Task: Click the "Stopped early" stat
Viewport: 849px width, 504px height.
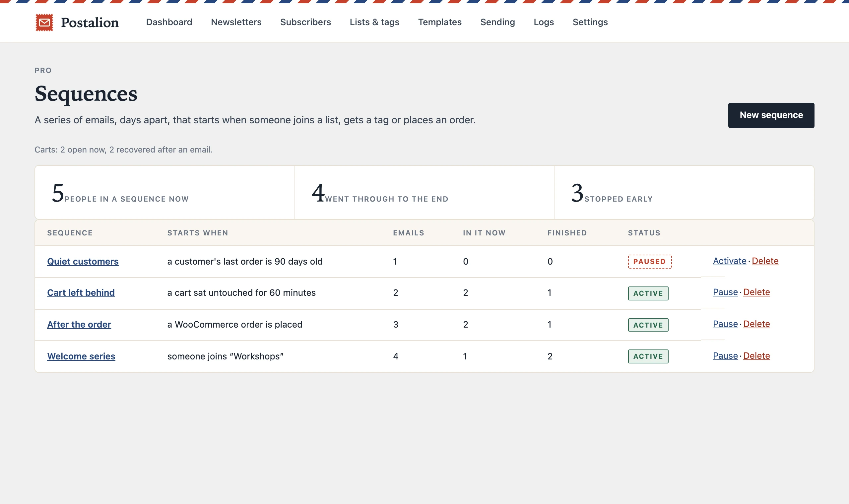Action: [x=684, y=192]
